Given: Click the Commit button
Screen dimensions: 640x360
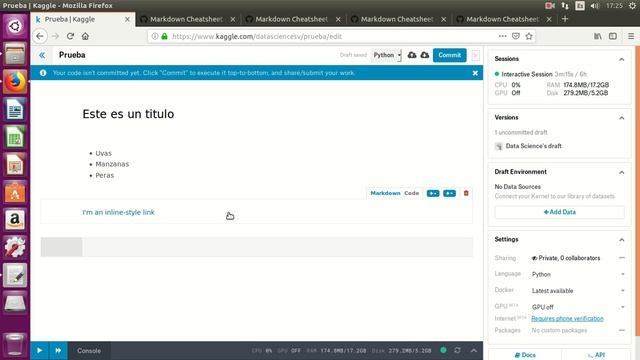Looking at the screenshot, I should (x=449, y=55).
